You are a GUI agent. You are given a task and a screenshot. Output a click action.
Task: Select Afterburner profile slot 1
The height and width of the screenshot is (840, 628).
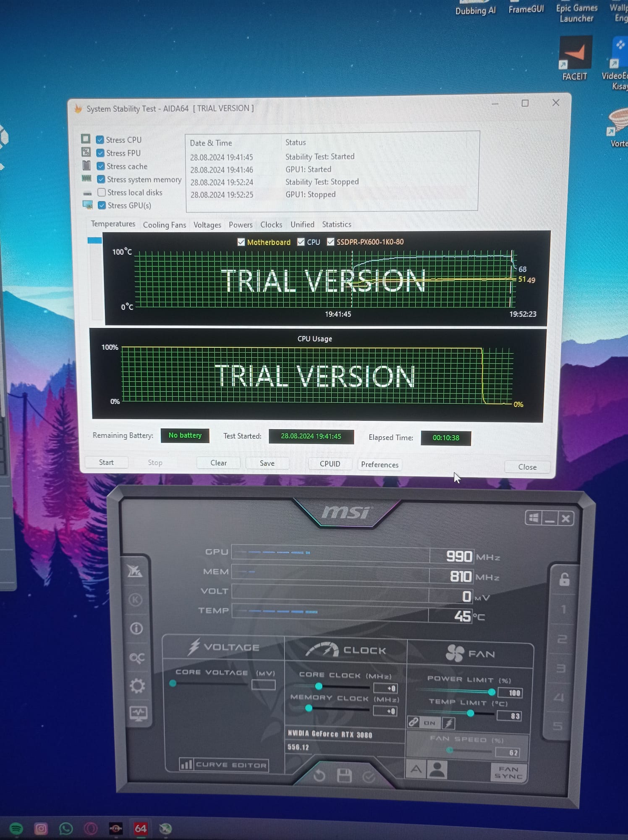coord(563,609)
